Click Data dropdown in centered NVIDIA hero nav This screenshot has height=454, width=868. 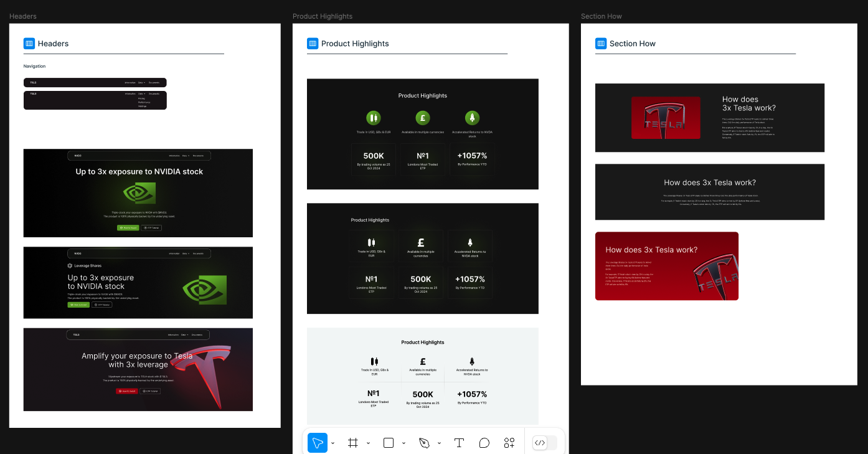[186, 156]
